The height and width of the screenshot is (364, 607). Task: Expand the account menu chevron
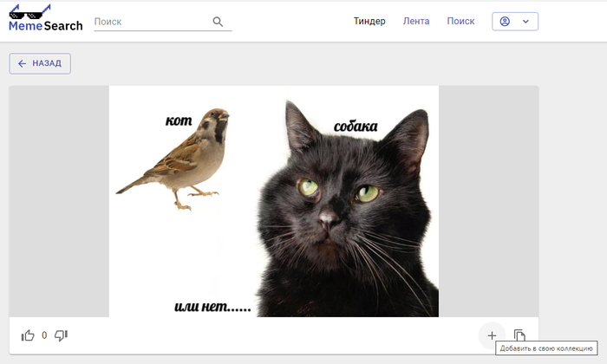pos(525,22)
